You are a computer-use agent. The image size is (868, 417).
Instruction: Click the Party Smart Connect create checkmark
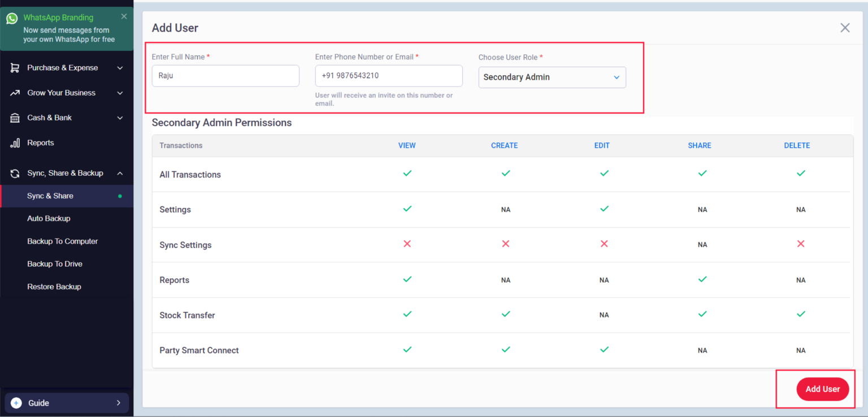coord(506,349)
